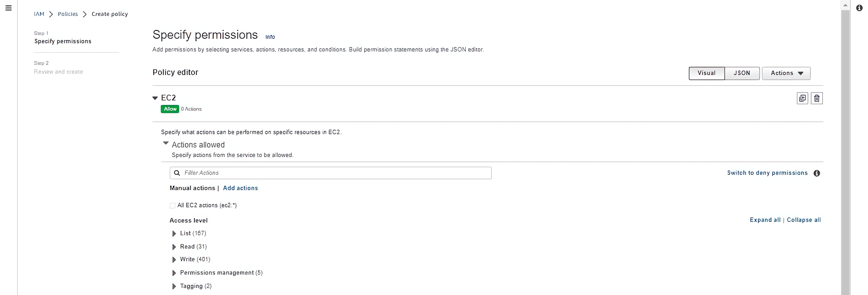Click the duplicate EC2 statement icon

pos(802,98)
